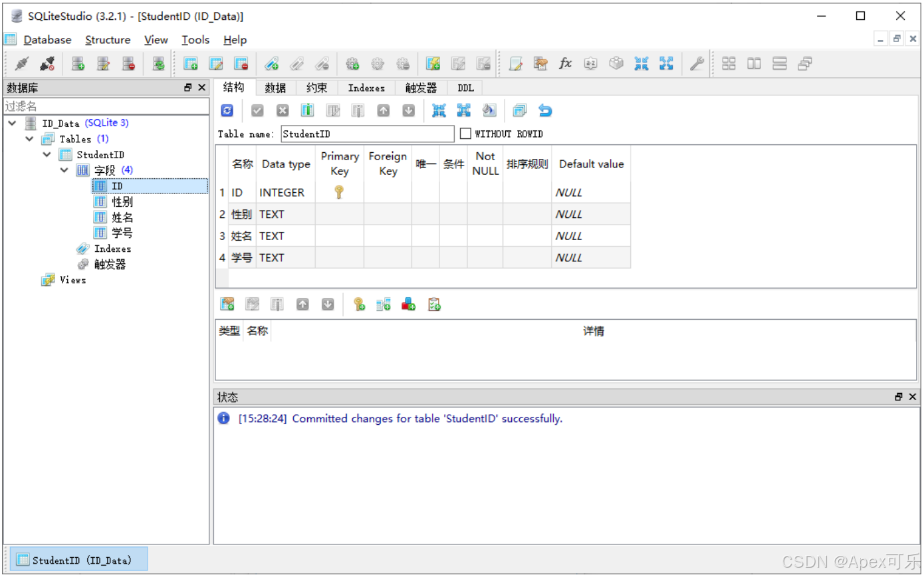Open configuration wrench icon
Viewport: 924px width, 577px height.
(x=696, y=64)
